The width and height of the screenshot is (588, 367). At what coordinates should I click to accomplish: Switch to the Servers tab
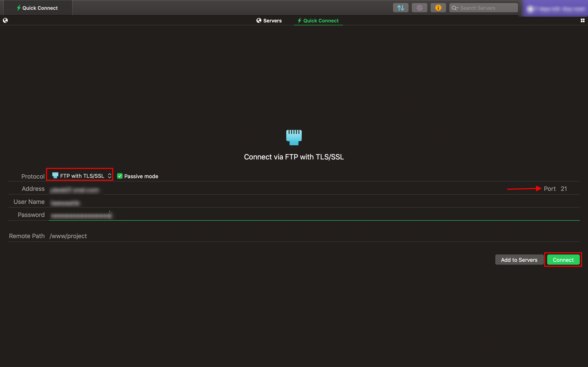[x=269, y=21]
